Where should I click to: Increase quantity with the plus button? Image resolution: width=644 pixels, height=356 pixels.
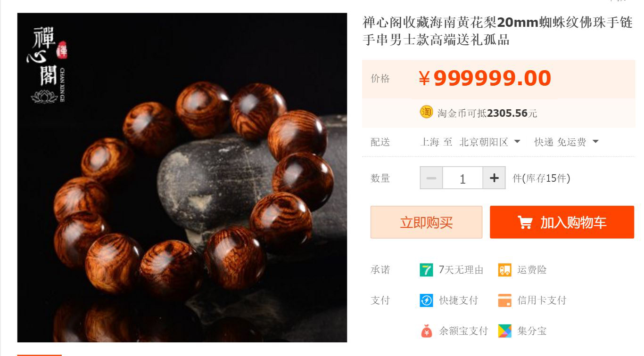494,178
